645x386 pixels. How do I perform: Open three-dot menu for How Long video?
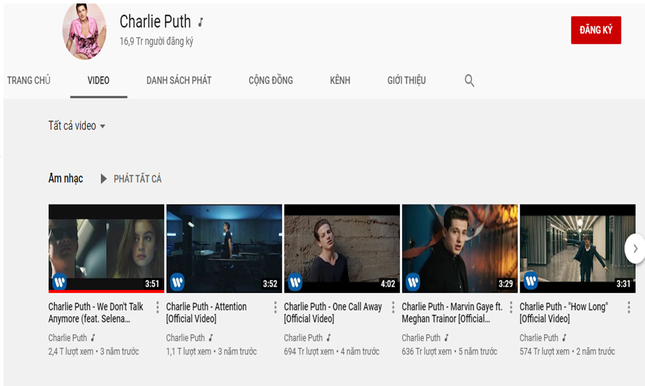[629, 307]
